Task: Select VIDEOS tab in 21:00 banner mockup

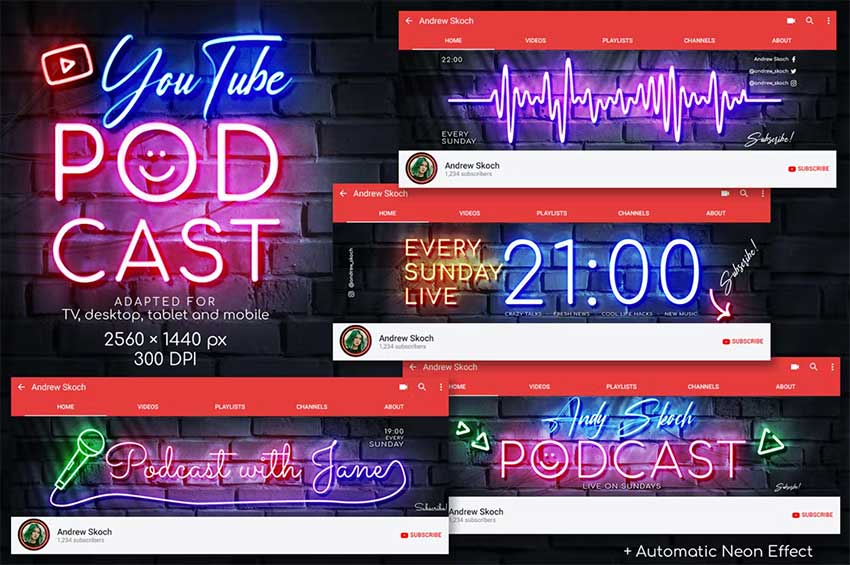Action: click(469, 213)
